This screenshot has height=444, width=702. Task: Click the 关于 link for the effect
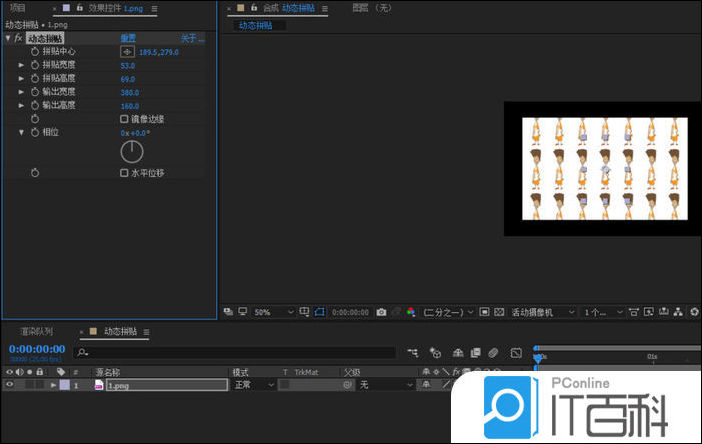pos(190,38)
